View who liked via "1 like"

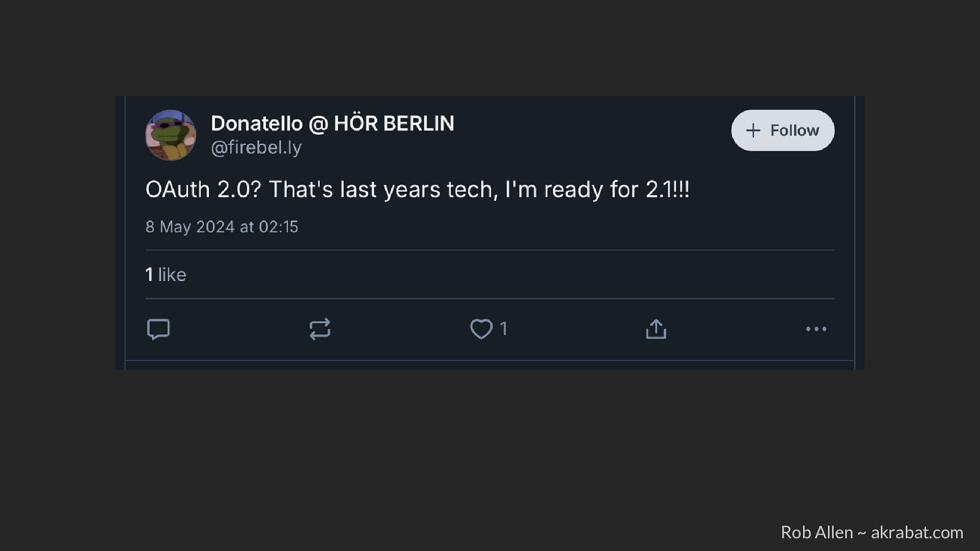166,274
